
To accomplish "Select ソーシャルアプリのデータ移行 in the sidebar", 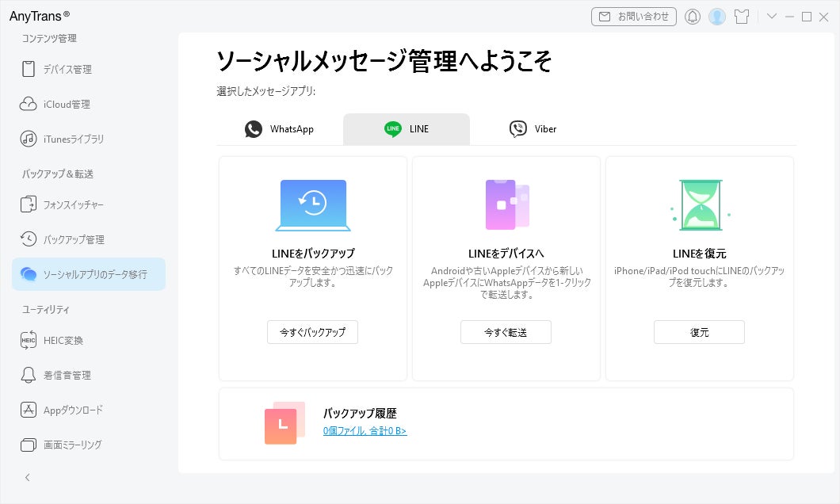I will [89, 274].
